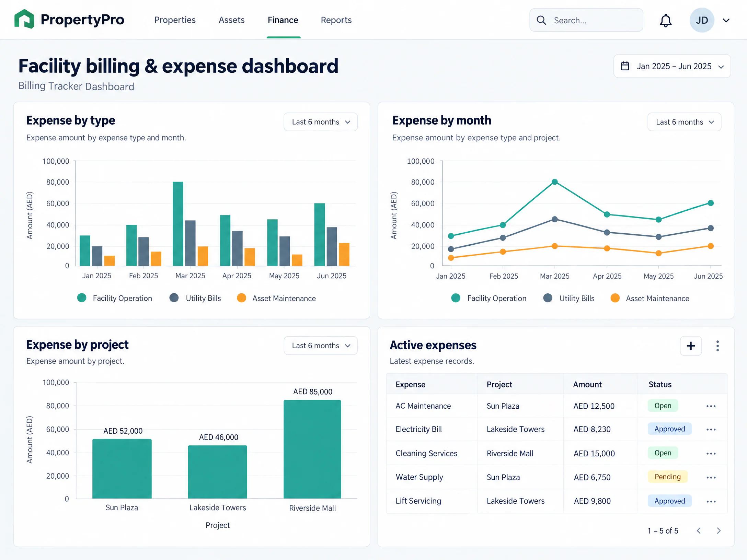Toggle Utility Bills legend in Expense by type
The image size is (747, 560).
(195, 298)
